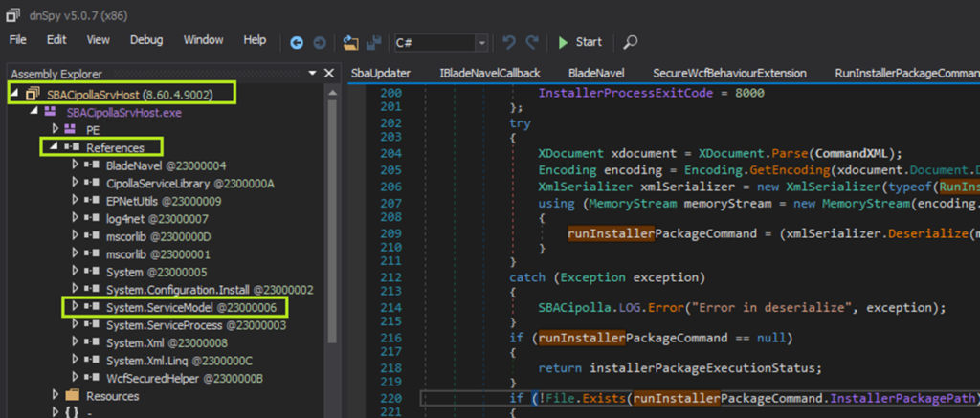This screenshot has height=418, width=980.
Task: Open the Help menu
Action: [255, 40]
